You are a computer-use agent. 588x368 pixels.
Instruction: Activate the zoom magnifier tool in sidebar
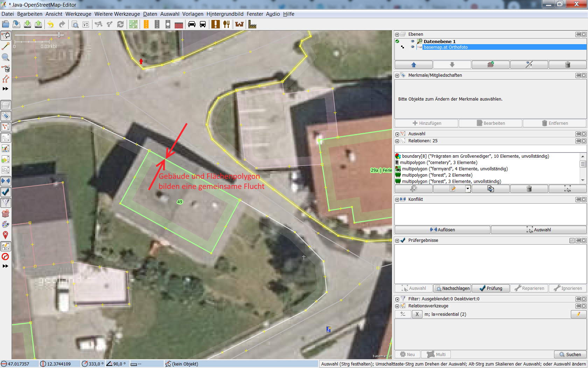click(6, 57)
